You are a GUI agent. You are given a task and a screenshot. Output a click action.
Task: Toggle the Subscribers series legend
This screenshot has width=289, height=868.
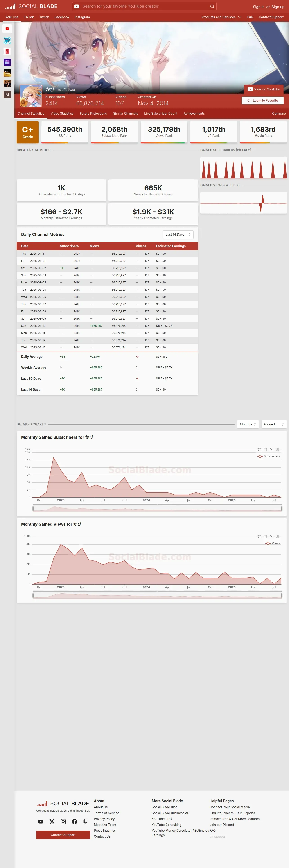[x=269, y=456]
